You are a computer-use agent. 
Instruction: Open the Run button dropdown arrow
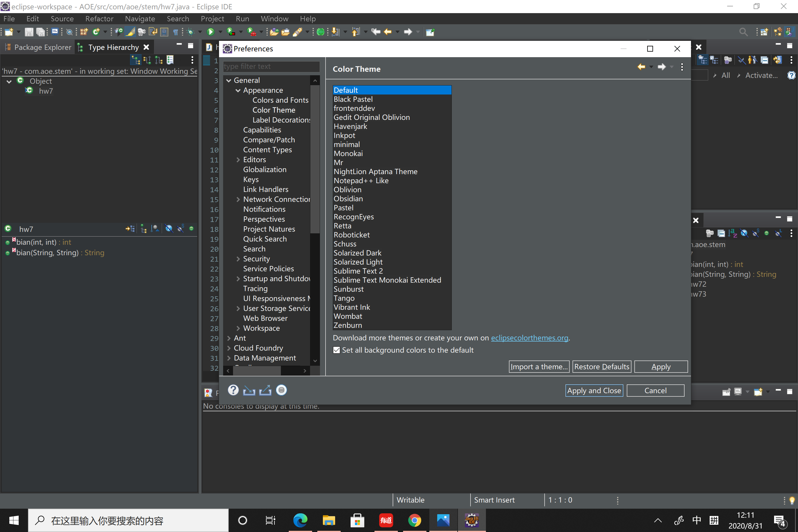[x=220, y=32]
